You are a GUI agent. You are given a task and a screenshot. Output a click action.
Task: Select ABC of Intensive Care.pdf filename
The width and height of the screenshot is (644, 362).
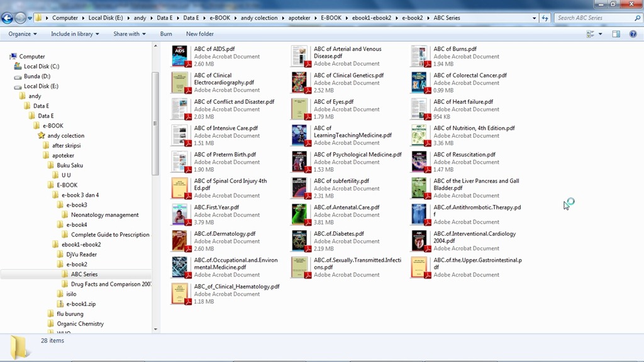point(226,128)
